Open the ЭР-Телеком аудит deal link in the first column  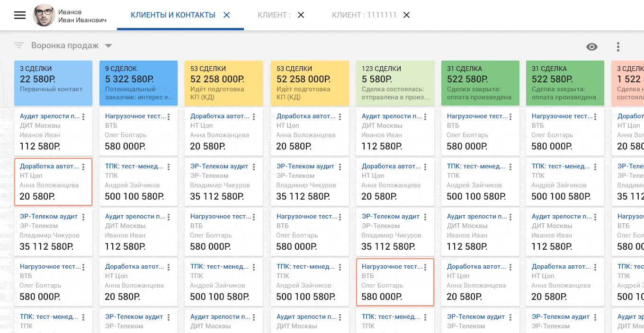coord(49,217)
